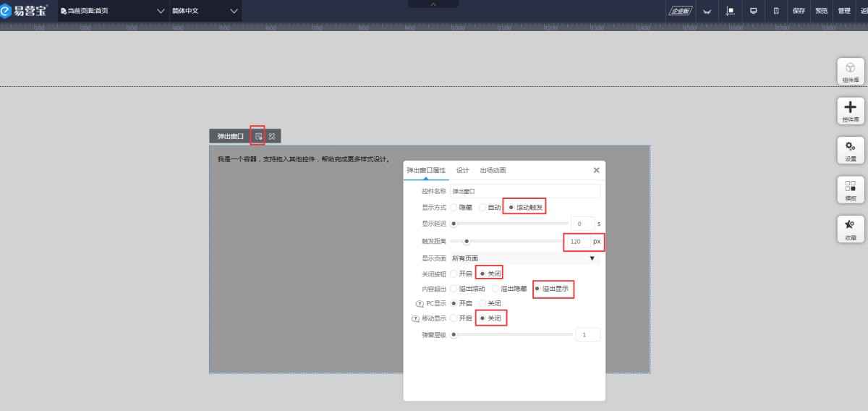Adjust the 弹窗层级 slider handle
This screenshot has width=868, height=411.
[454, 334]
